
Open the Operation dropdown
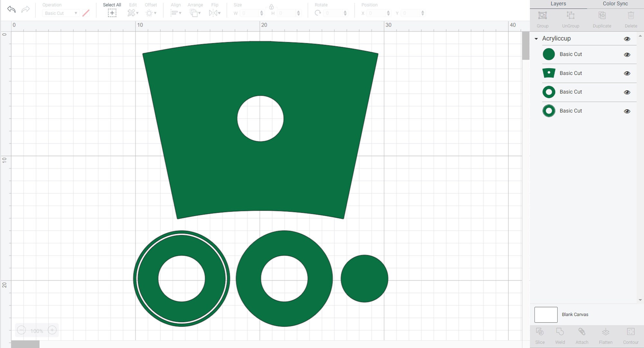pos(76,13)
